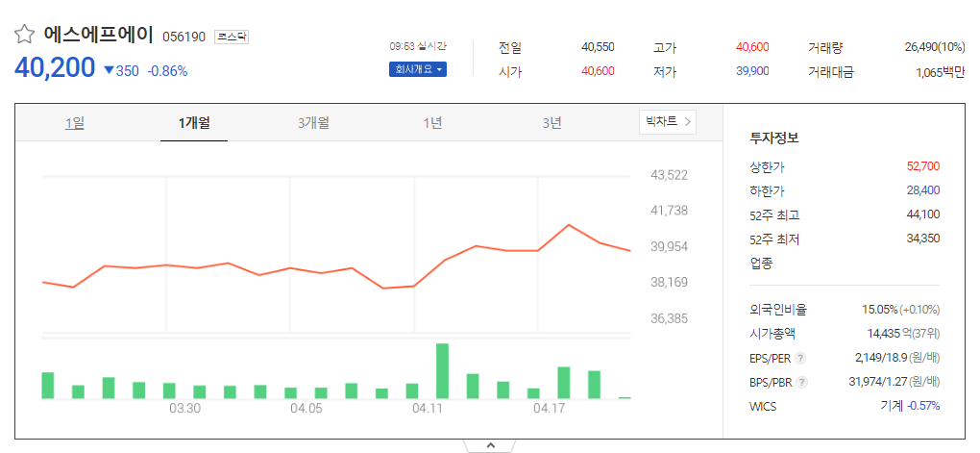Viewport: 980px width, 453px height.
Task: Click the 04.05 date axis label
Action: pyautogui.click(x=306, y=408)
